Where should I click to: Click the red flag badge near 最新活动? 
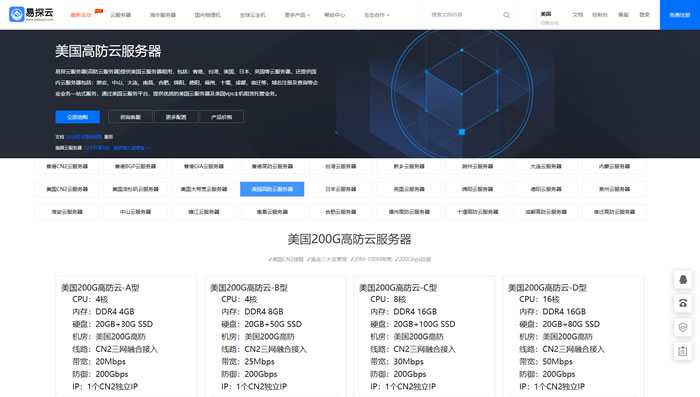click(x=99, y=11)
